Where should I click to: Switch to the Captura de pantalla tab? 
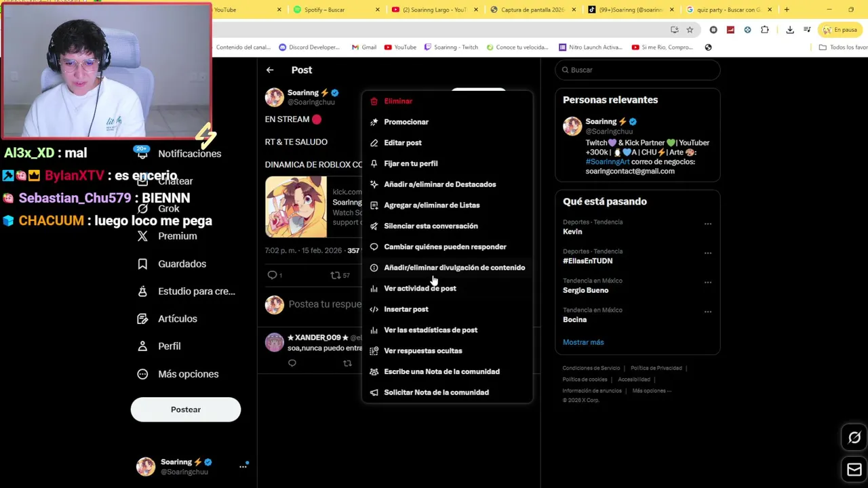point(533,9)
